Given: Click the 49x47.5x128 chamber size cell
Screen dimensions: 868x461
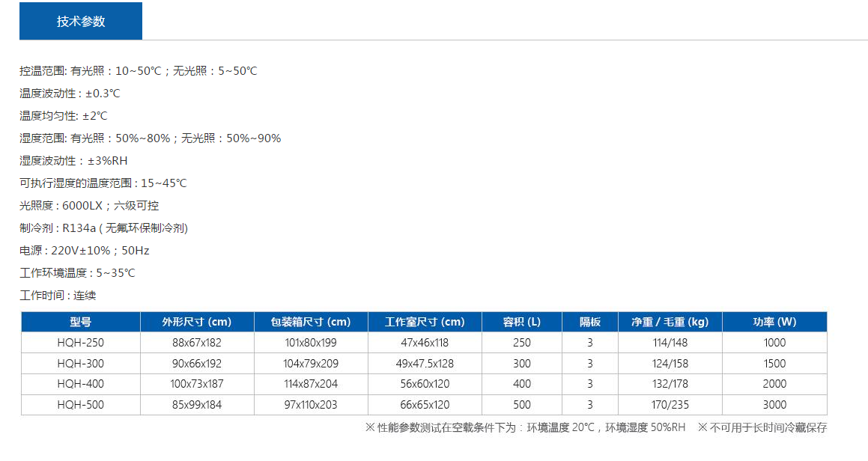Looking at the screenshot, I should pyautogui.click(x=425, y=364).
